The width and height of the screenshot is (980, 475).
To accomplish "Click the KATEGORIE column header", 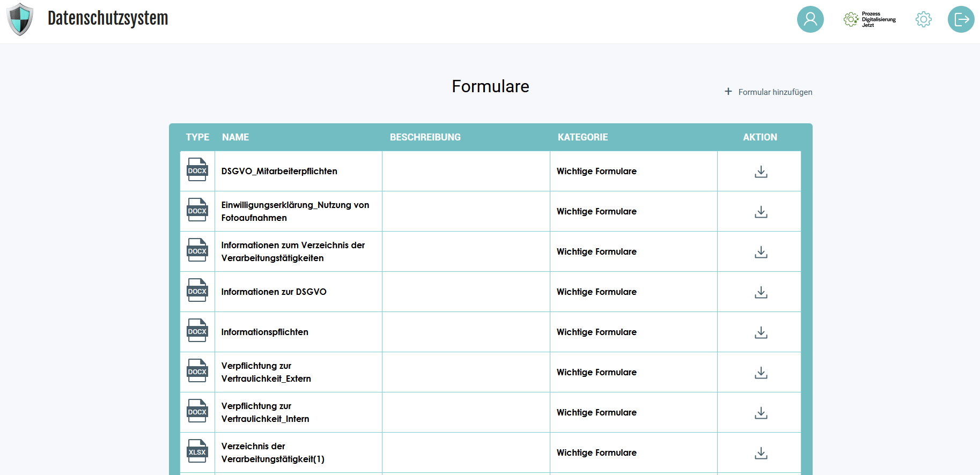I will 583,137.
